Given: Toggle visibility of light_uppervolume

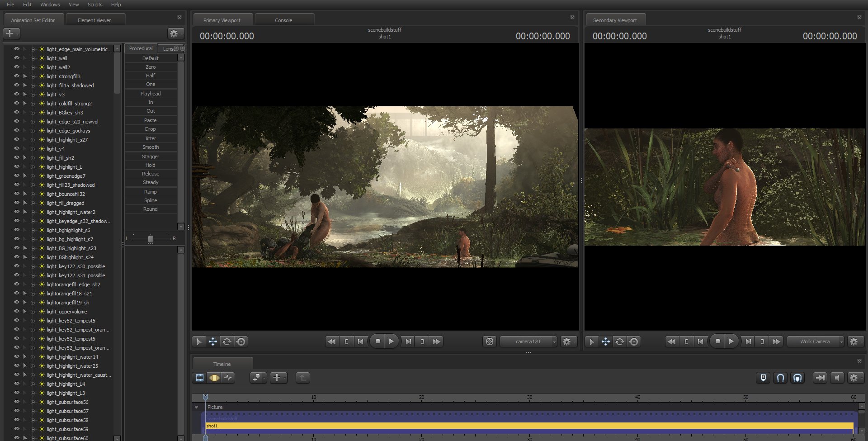Looking at the screenshot, I should [17, 311].
